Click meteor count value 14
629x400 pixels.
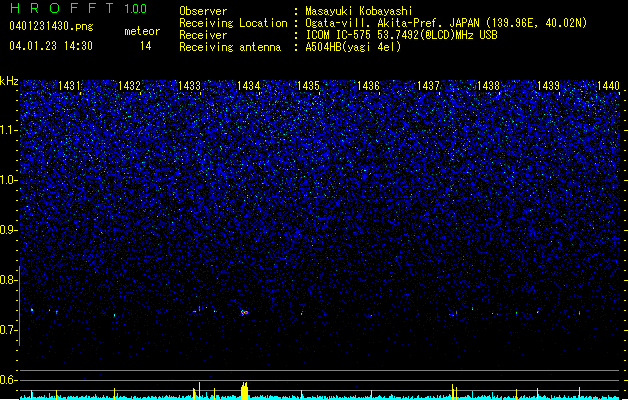tap(146, 46)
